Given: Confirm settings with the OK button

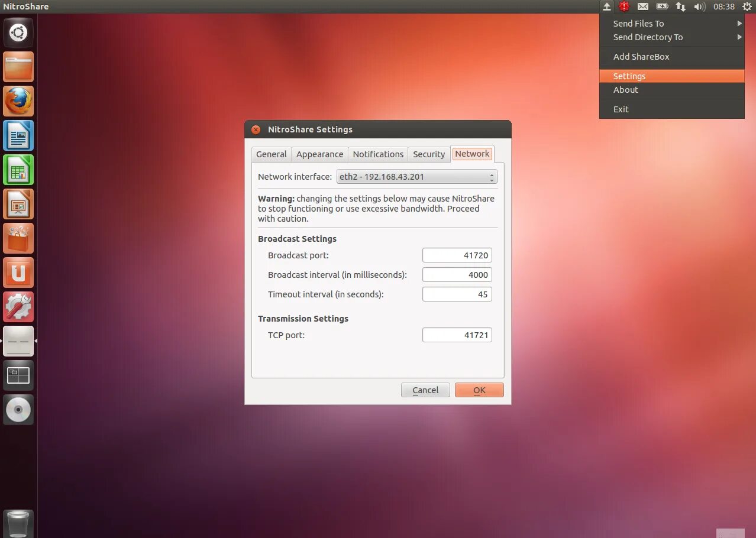Looking at the screenshot, I should 479,390.
